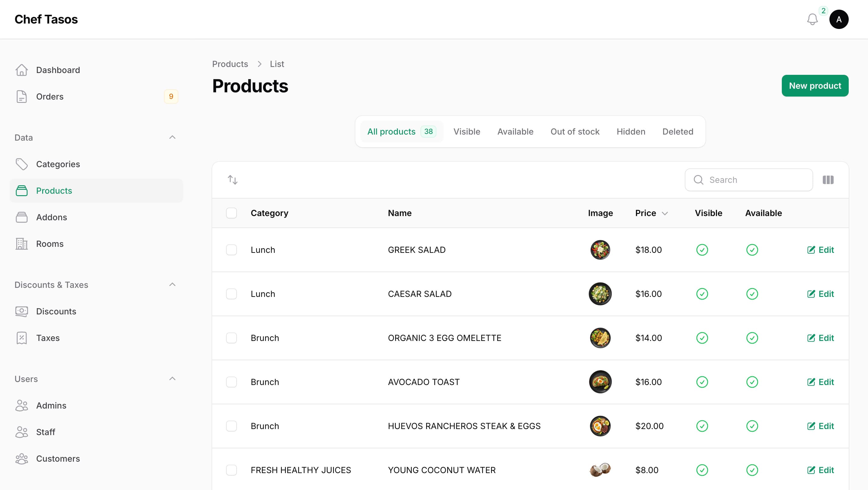The image size is (868, 490).
Task: Open Categories from the Data section
Action: (58, 164)
